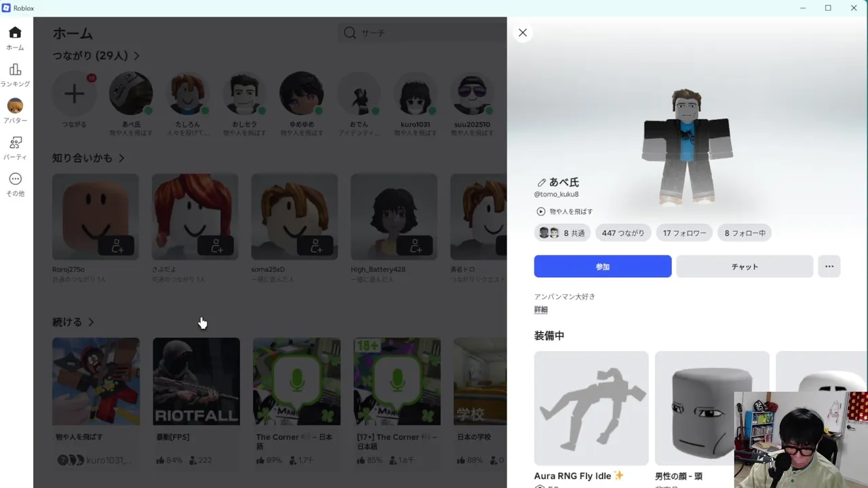Open kuro1031 avatar in connections row

point(416,94)
